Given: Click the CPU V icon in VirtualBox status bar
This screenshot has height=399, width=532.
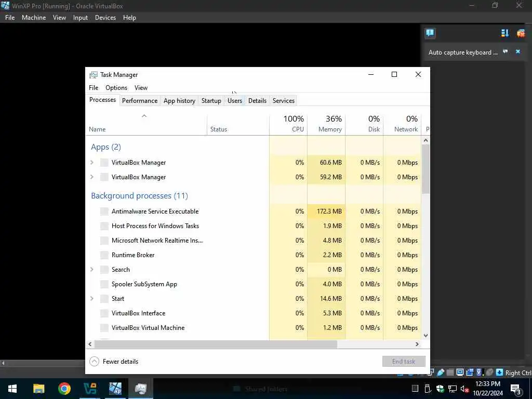Looking at the screenshot, I should click(479, 372).
